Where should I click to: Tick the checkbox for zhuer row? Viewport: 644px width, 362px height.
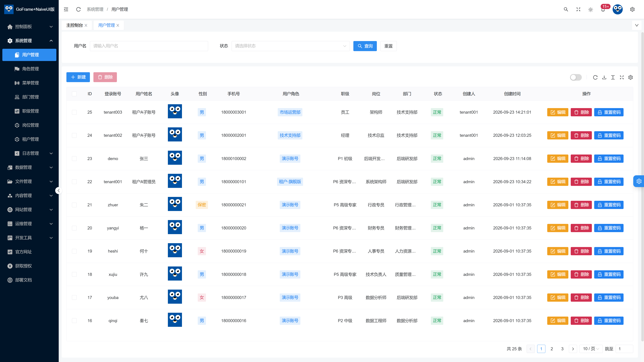pyautogui.click(x=74, y=205)
